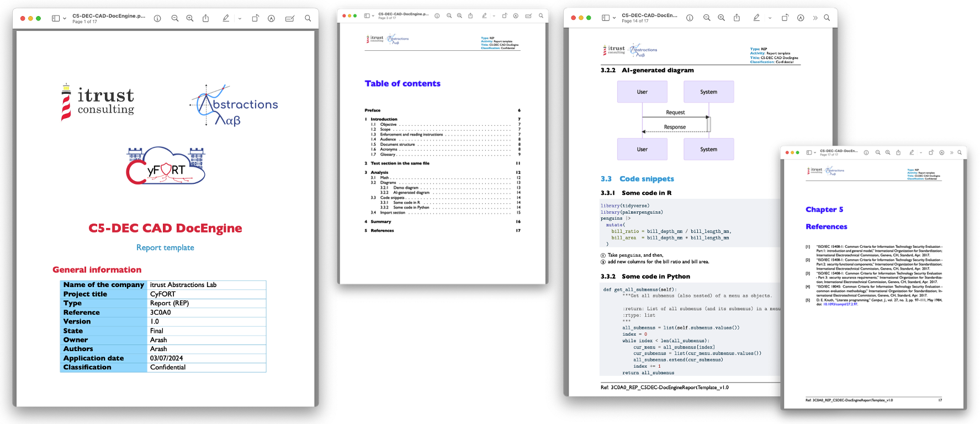Open sidebar view chevron in Page 1 window
This screenshot has height=424, width=980.
coord(65,18)
